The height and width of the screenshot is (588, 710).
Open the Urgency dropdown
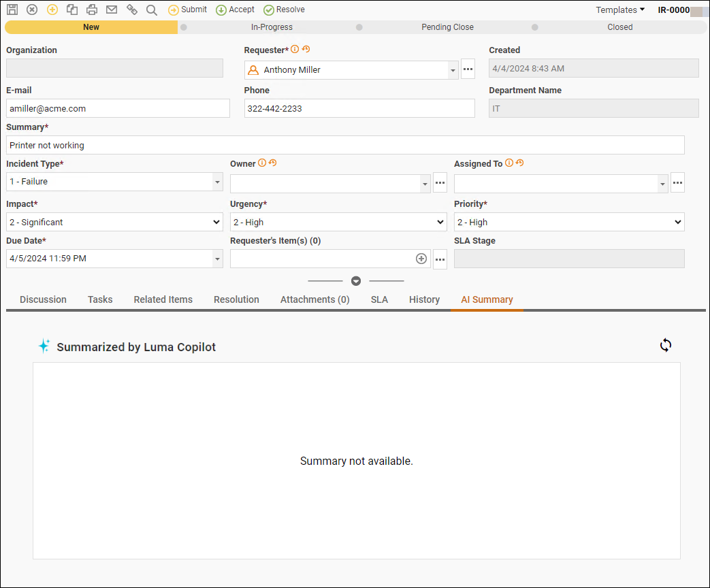pyautogui.click(x=338, y=222)
